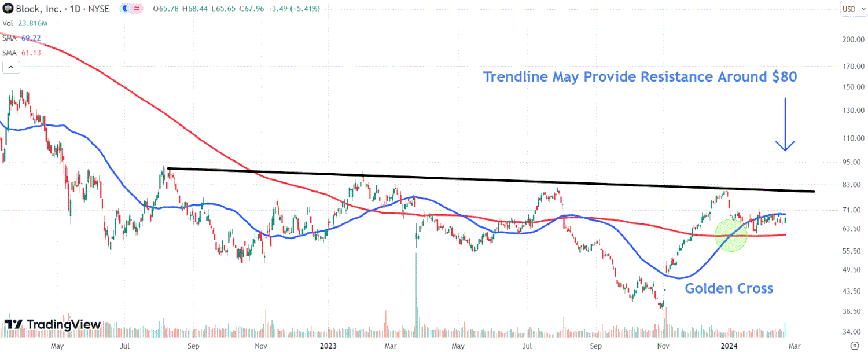Click the TradingView logo
The width and height of the screenshot is (868, 352).
(53, 325)
